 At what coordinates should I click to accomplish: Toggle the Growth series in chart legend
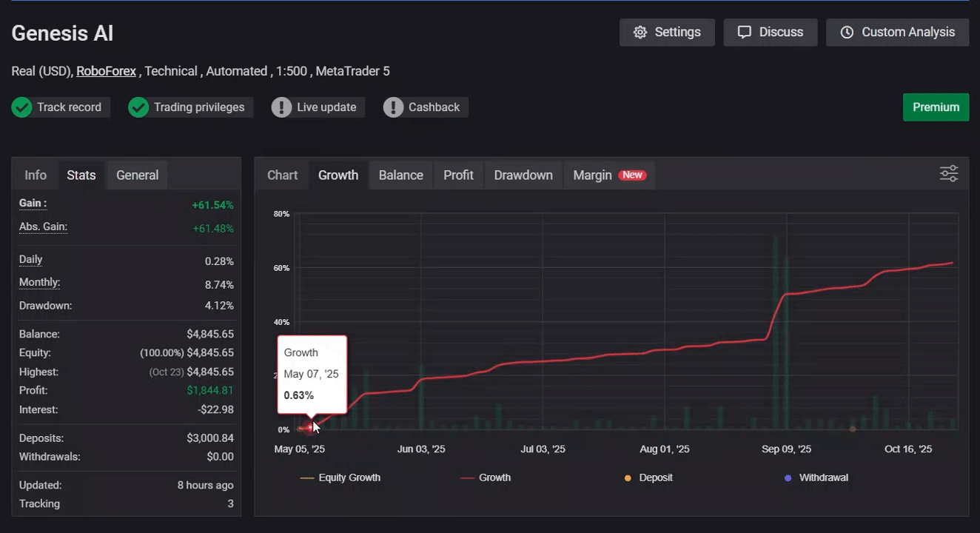click(x=486, y=478)
